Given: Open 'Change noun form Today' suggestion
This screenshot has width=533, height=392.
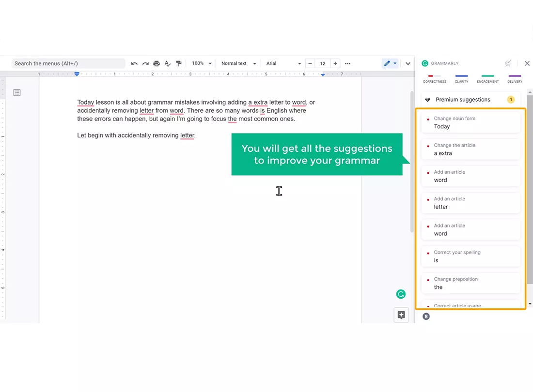Looking at the screenshot, I should click(x=471, y=122).
